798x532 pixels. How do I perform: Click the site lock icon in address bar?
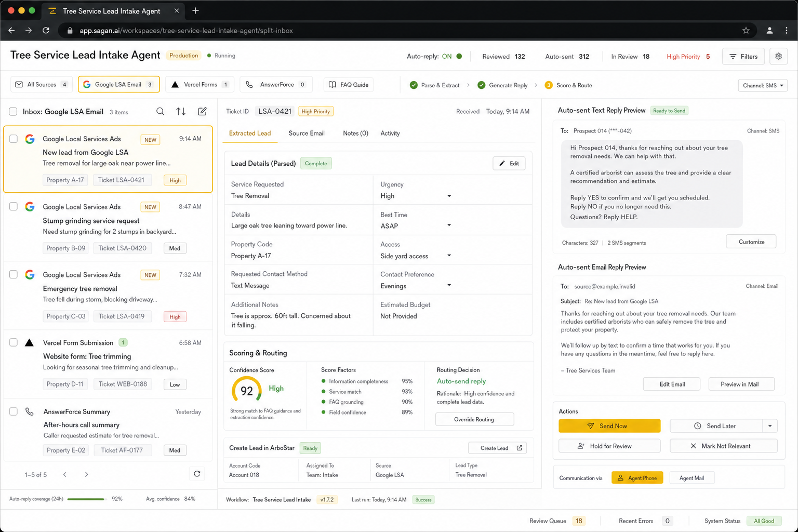point(70,31)
